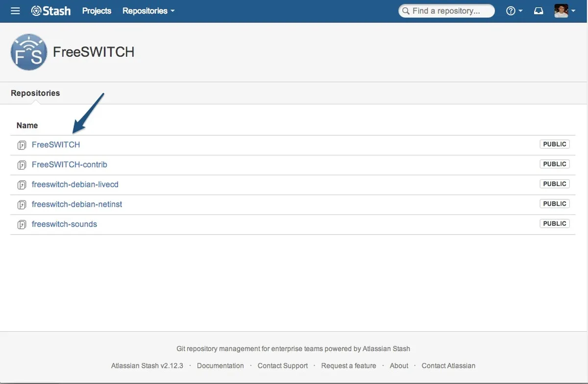Click the repository icon beside freeswitch-sounds
This screenshot has width=588, height=384.
tap(22, 224)
